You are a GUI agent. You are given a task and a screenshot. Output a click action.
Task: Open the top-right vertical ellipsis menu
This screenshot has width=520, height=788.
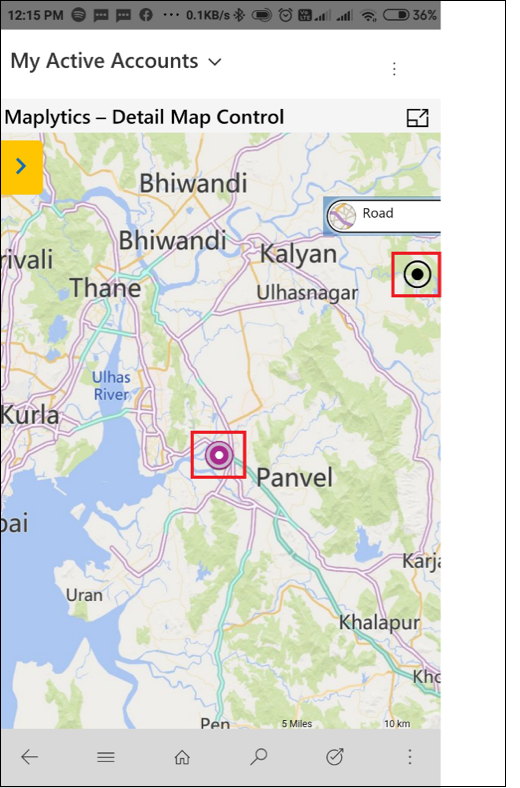[x=394, y=69]
